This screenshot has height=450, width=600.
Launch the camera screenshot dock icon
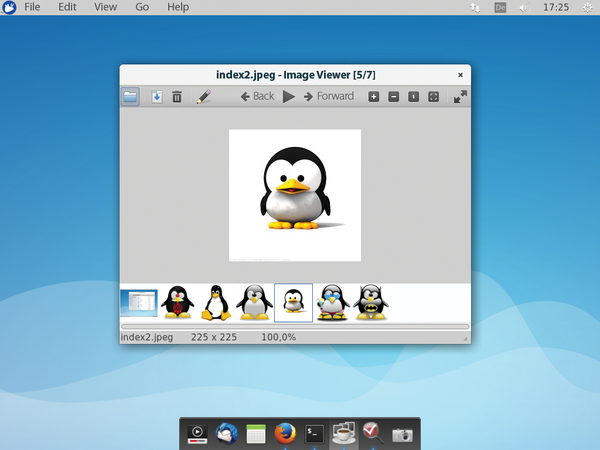[402, 435]
